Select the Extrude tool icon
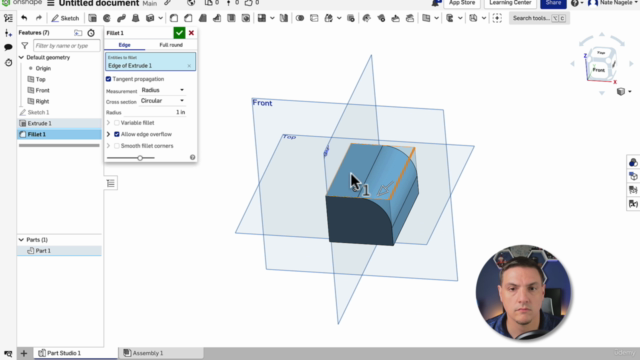Viewport: 640px width, 360px height. pyautogui.click(x=93, y=18)
